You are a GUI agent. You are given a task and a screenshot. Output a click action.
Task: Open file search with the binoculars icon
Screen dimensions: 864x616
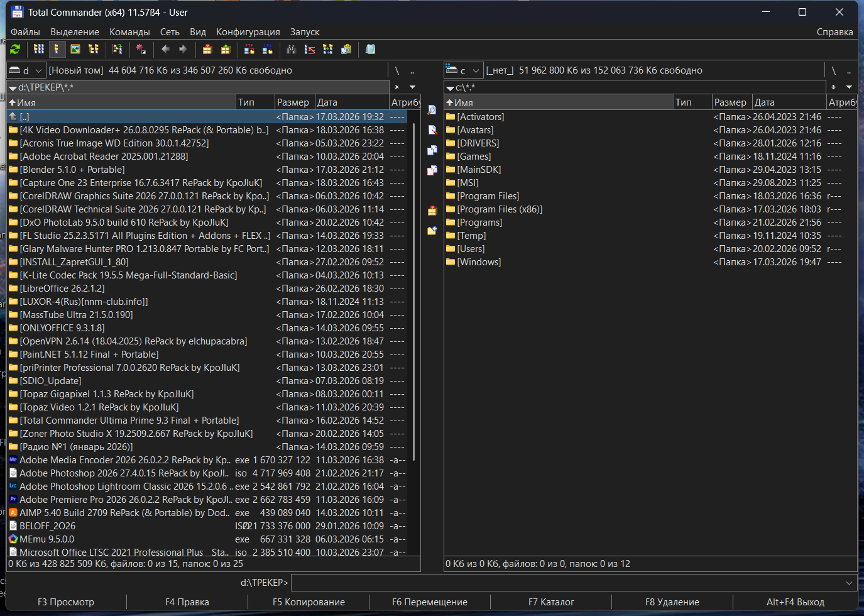tap(291, 49)
